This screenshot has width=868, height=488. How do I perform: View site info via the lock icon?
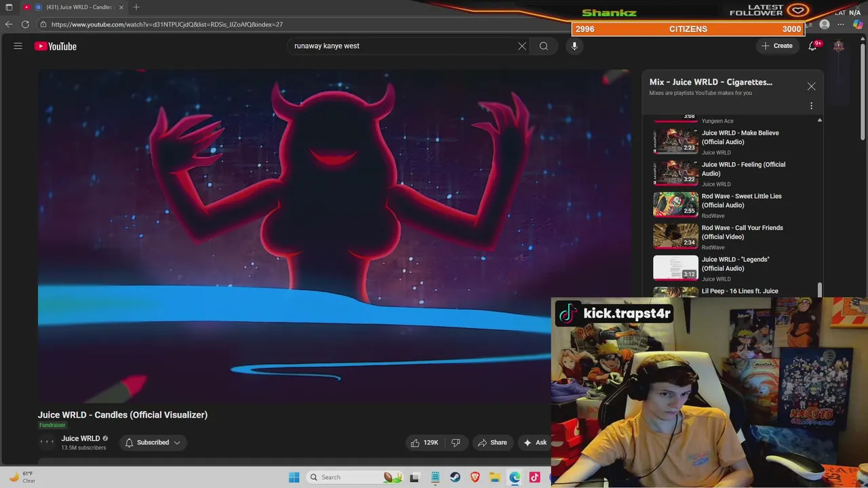tap(43, 24)
